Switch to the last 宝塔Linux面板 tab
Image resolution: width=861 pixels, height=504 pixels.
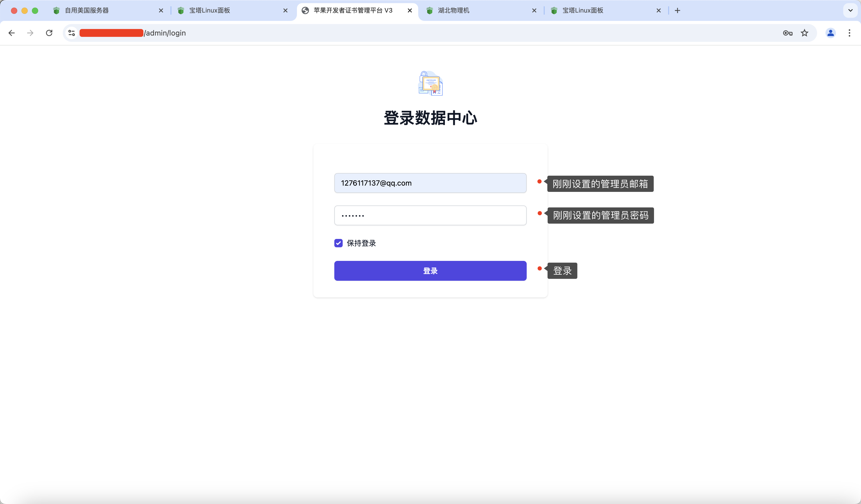(606, 11)
